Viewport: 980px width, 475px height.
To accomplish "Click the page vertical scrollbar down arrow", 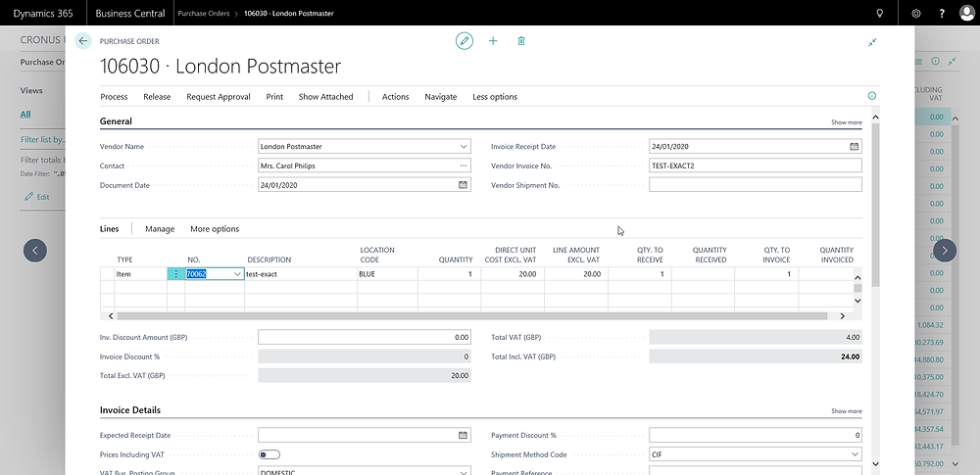I will [x=875, y=464].
